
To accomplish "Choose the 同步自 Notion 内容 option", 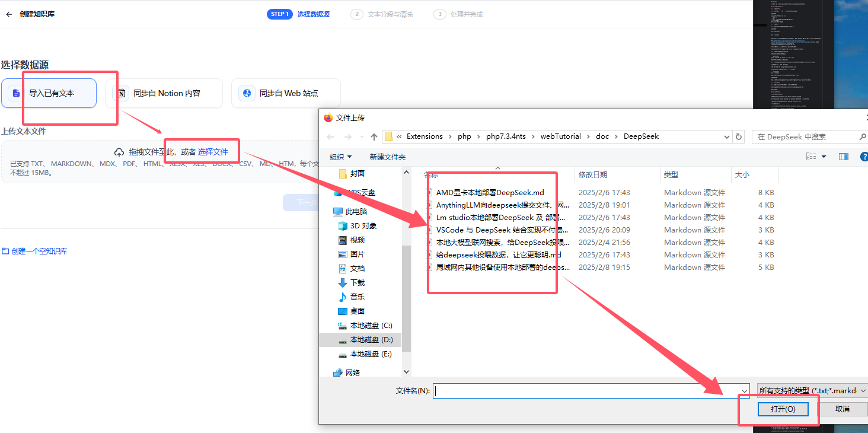I will 164,93.
